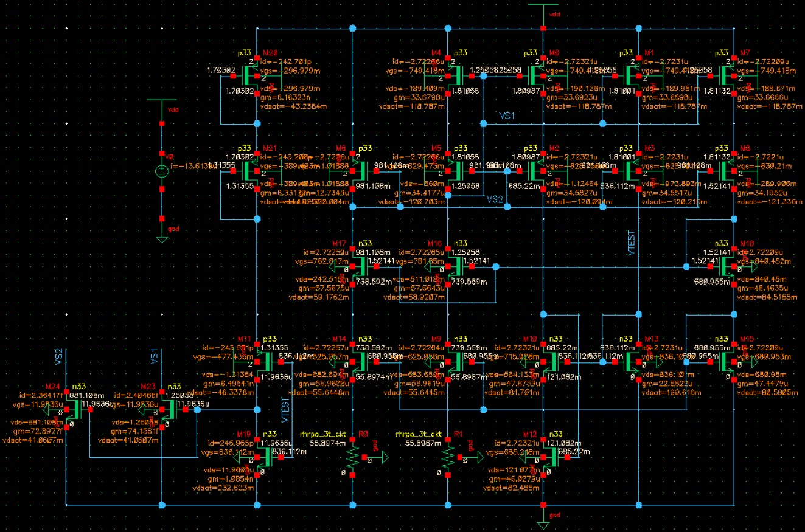This screenshot has width=805, height=532.
Task: Select PMOS transistor M1 symbol
Action: [631, 77]
